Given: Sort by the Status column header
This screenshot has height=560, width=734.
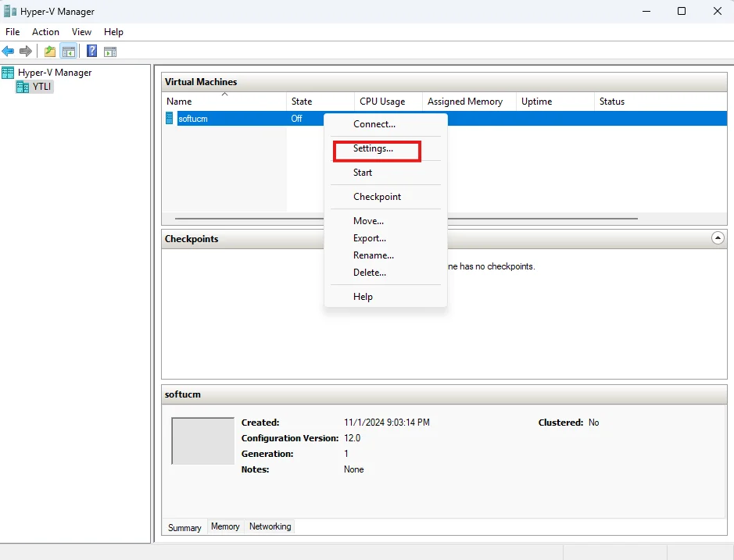Looking at the screenshot, I should (x=660, y=102).
